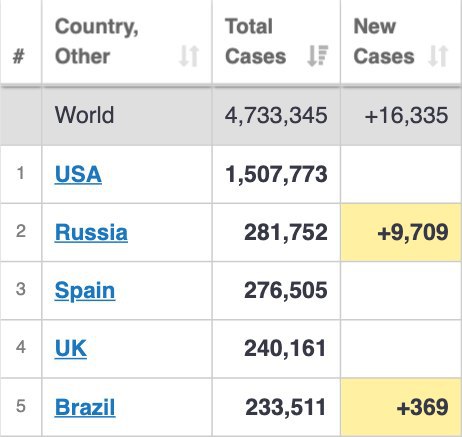This screenshot has height=437, width=462.
Task: Click Spain total cases 276,505
Action: [286, 290]
